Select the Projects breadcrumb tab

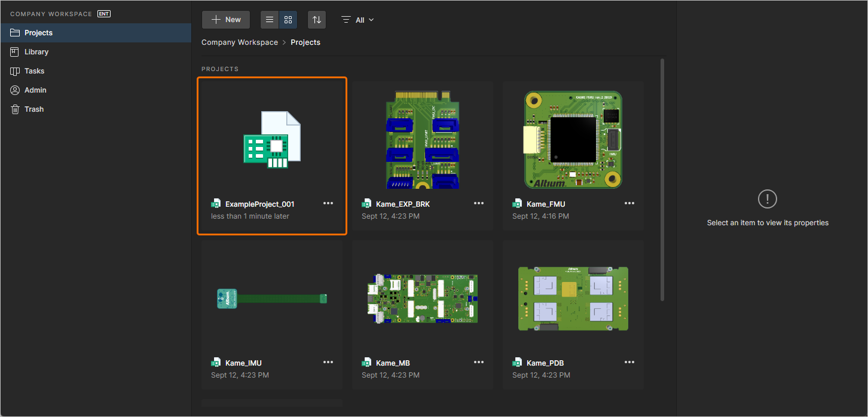[x=305, y=42]
